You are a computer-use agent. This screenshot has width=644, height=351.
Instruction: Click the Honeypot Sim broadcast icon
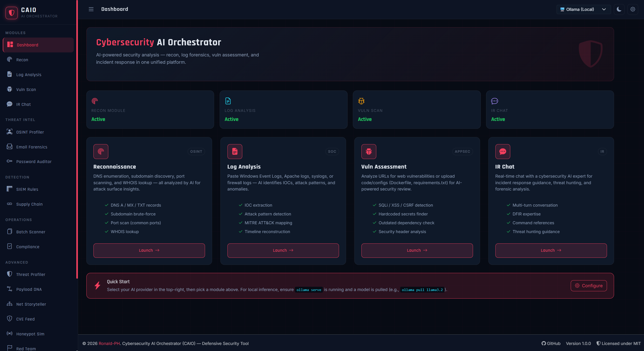point(10,333)
